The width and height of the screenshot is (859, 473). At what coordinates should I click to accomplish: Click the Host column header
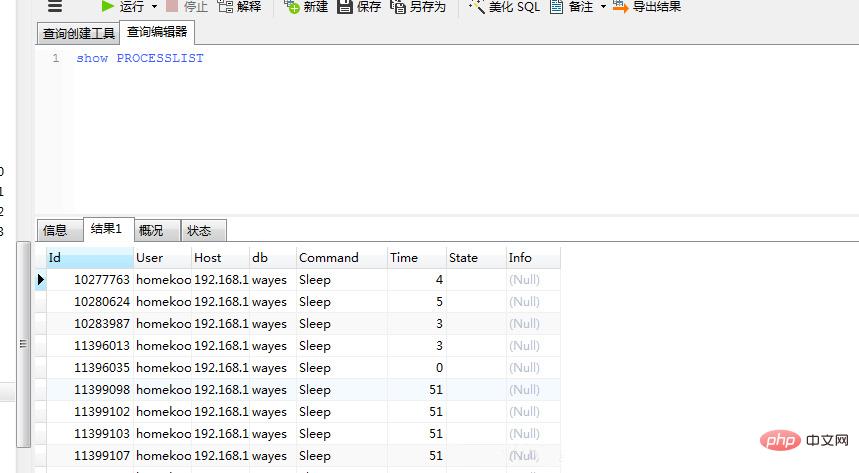(220, 258)
